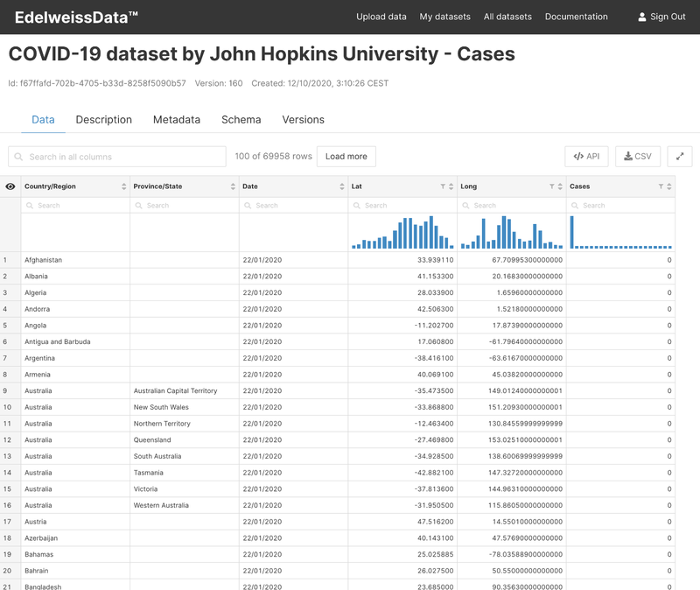The width and height of the screenshot is (700, 590).
Task: Click the dataset Id text
Action: tap(97, 83)
